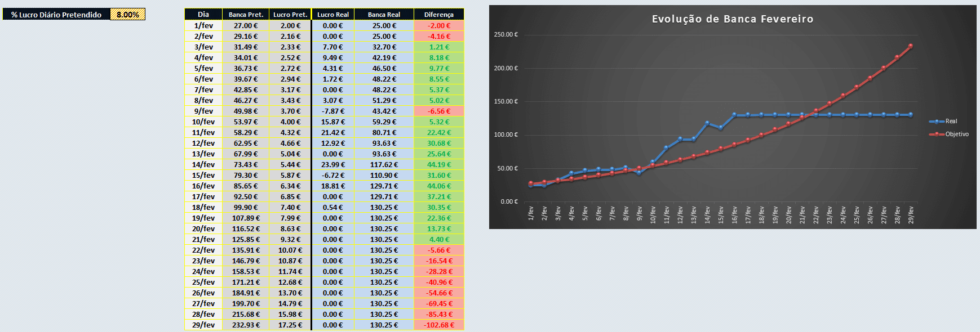Select the 'Lucro Pret.' column header

click(290, 14)
